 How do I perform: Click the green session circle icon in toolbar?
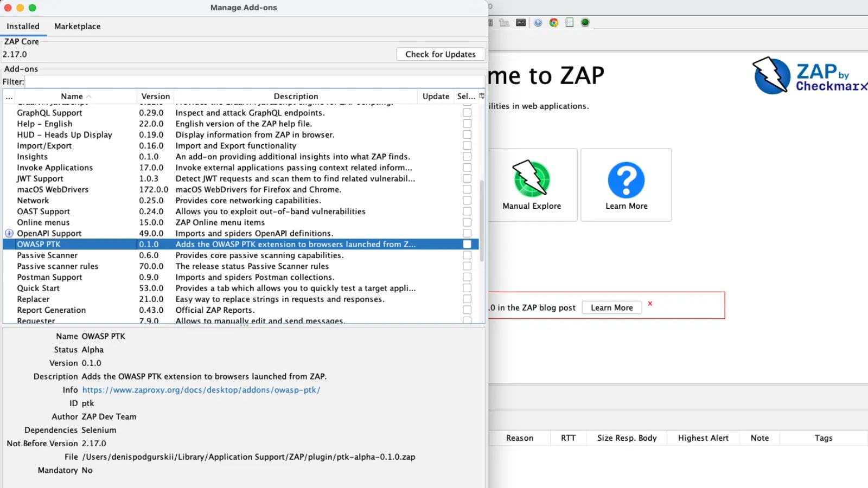[x=585, y=22]
